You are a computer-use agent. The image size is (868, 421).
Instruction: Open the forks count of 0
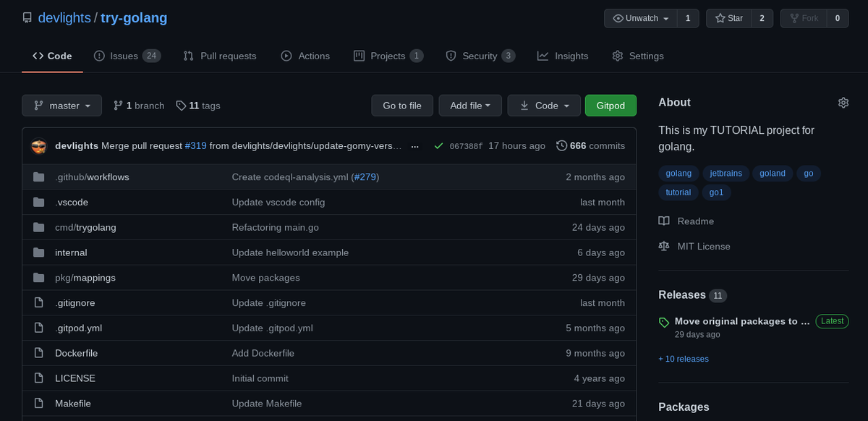838,18
